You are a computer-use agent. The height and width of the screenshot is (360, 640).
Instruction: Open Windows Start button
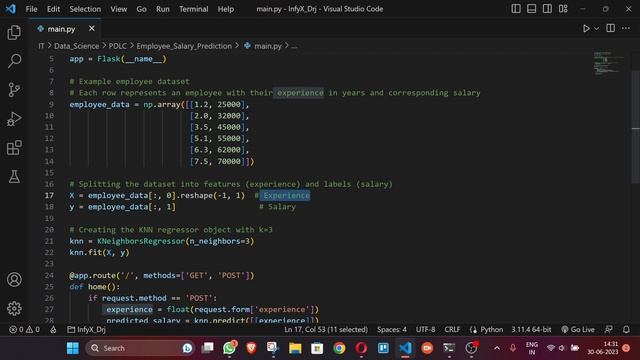coord(73,348)
